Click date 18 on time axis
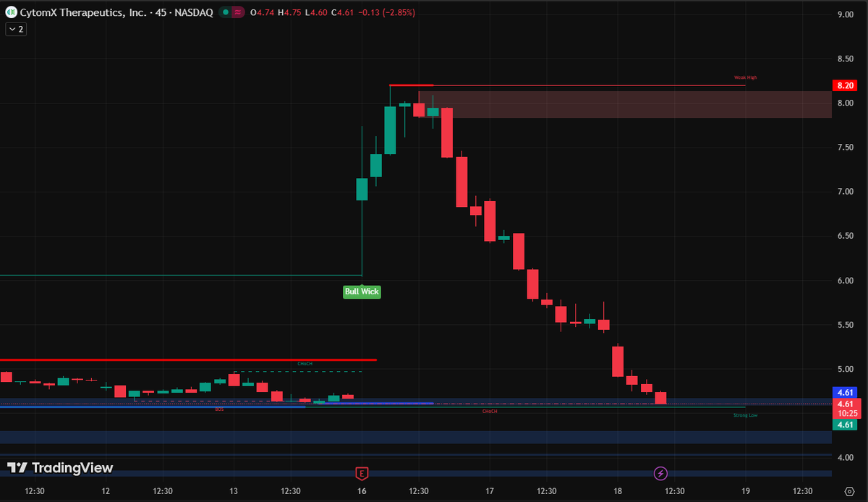868x502 pixels. tap(618, 491)
